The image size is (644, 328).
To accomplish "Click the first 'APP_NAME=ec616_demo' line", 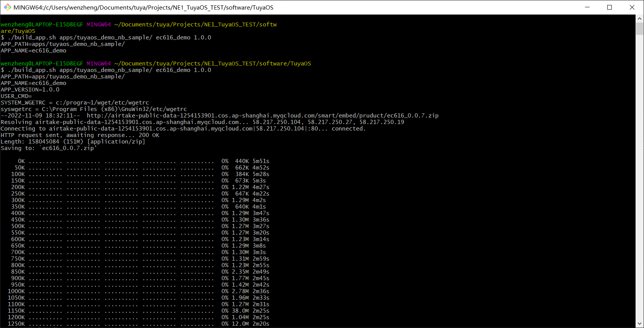I will click(x=34, y=51).
